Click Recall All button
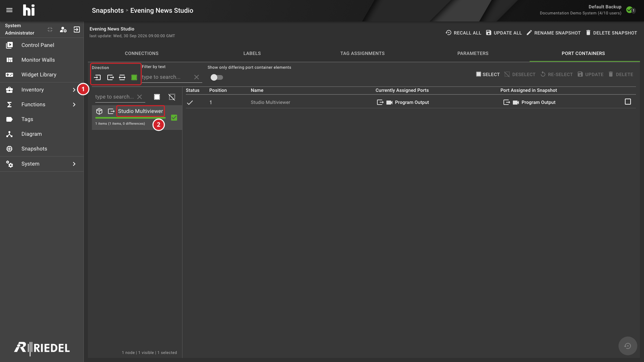644x362 pixels. tap(463, 33)
